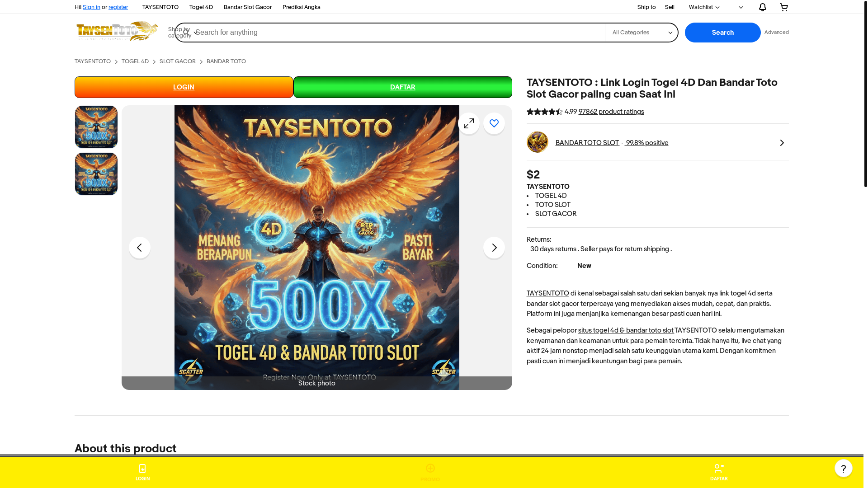Click the star rating icons
Viewport: 868px width, 488px height.
click(x=545, y=112)
